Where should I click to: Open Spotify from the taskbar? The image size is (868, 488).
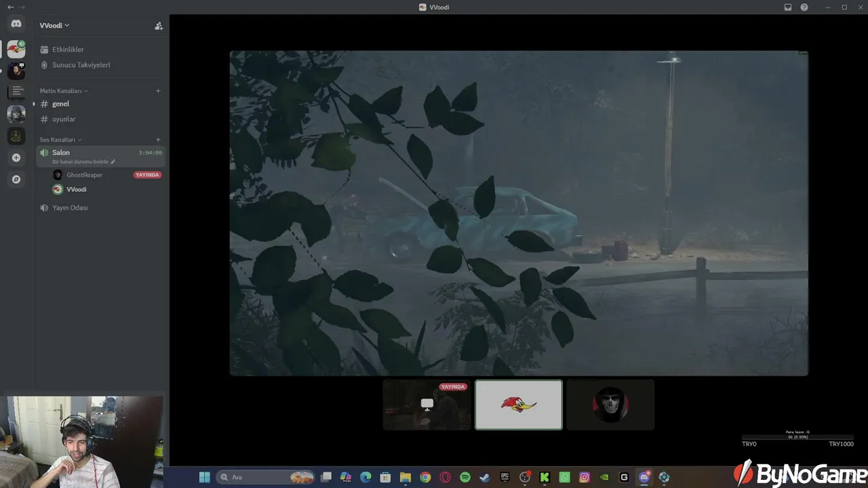pyautogui.click(x=465, y=477)
